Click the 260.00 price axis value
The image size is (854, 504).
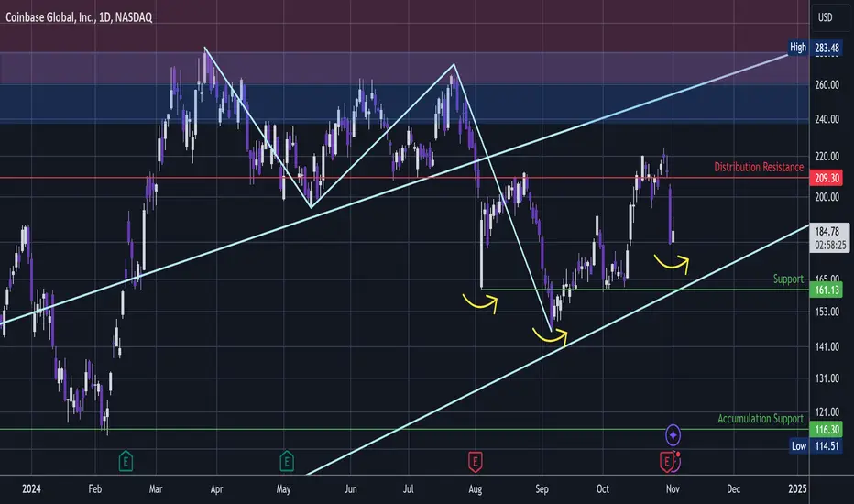[827, 85]
